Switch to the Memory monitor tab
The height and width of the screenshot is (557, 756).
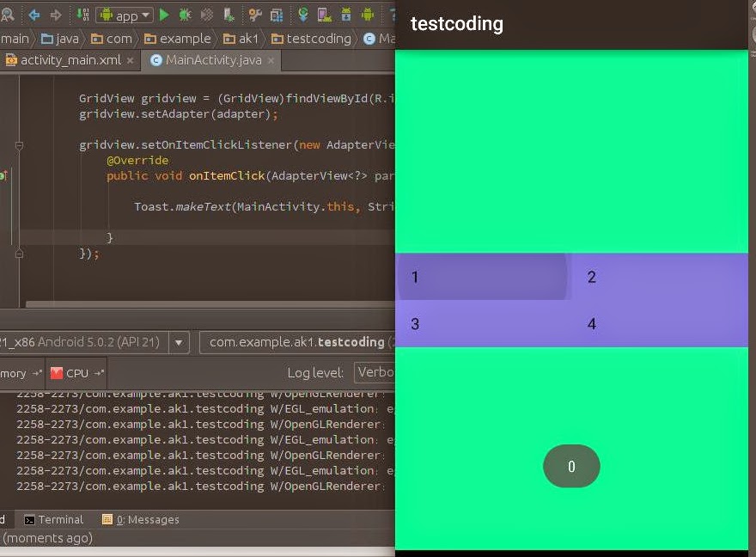(21, 373)
